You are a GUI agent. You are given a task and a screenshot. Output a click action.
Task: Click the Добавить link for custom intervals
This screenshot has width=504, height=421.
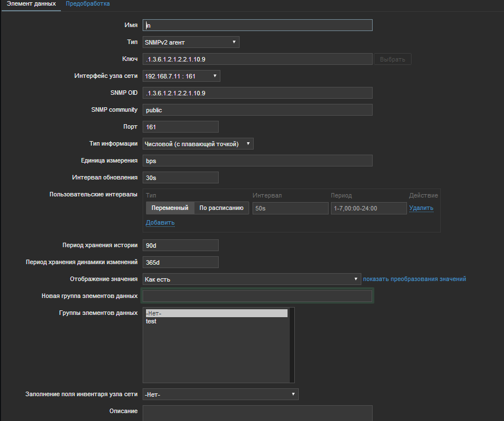click(x=160, y=222)
